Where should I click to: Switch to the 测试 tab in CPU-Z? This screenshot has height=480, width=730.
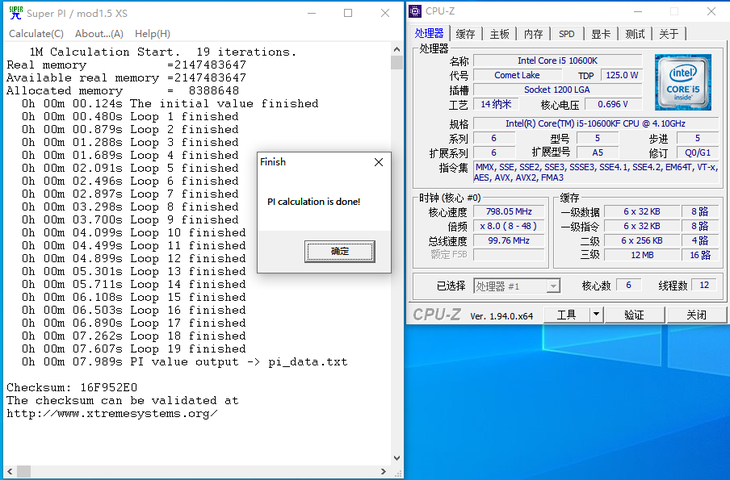coord(635,34)
